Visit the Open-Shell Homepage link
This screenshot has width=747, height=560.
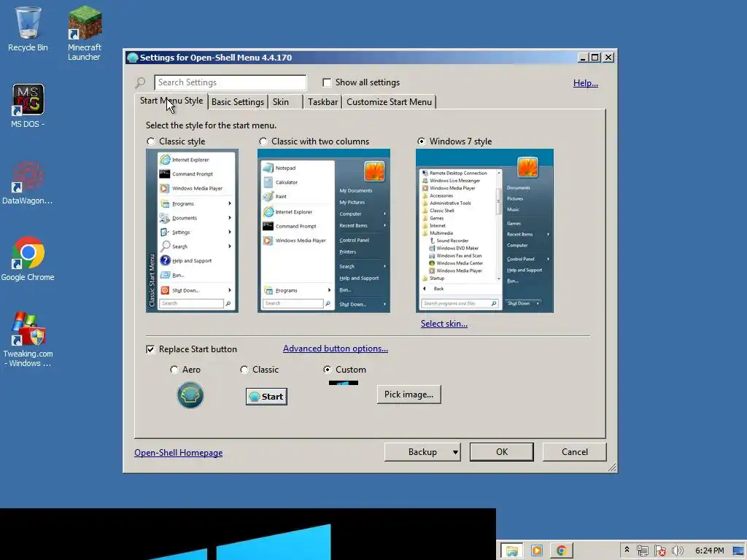[178, 453]
